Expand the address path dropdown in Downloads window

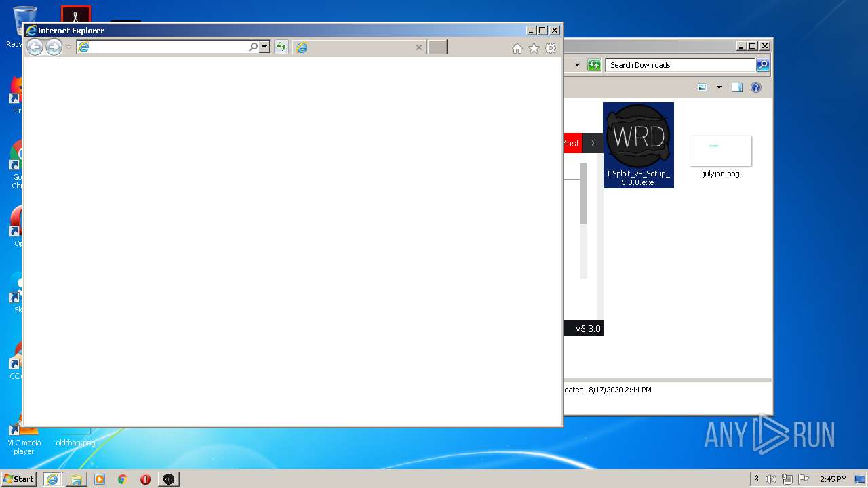pos(577,65)
